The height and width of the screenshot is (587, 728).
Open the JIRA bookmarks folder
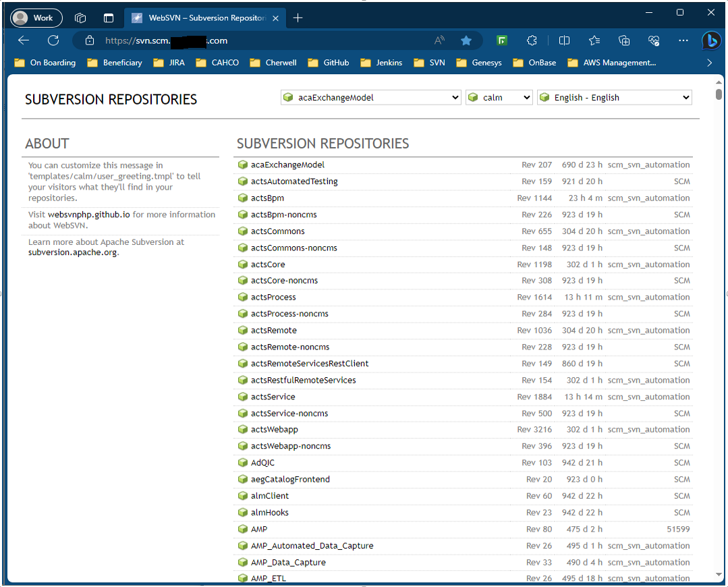(169, 63)
